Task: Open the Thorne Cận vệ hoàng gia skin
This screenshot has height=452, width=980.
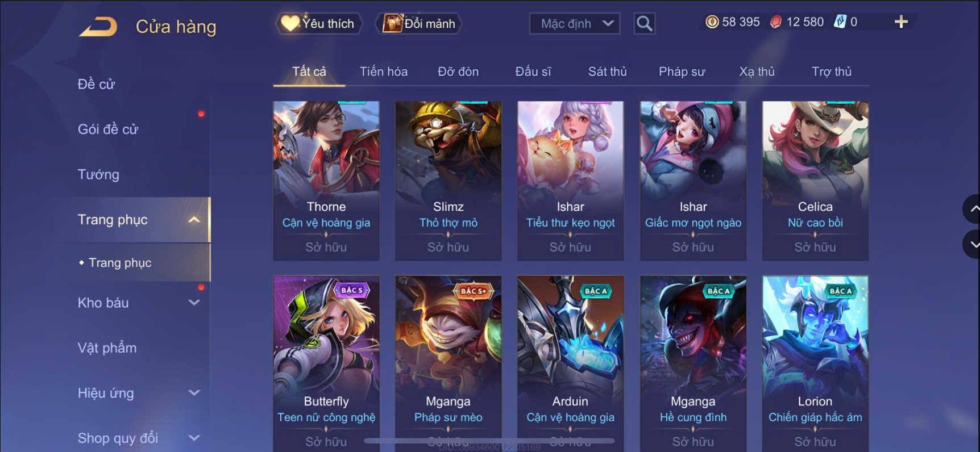Action: click(x=326, y=181)
